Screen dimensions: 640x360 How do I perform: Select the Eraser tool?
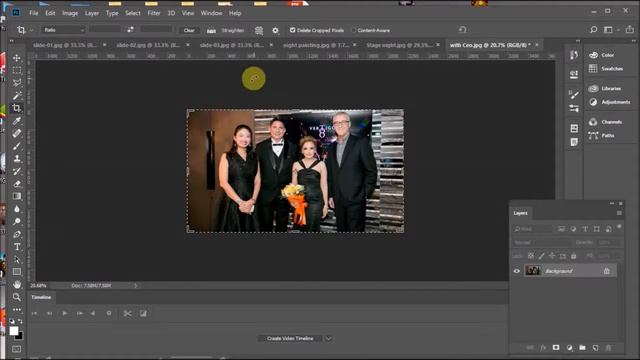(17, 184)
